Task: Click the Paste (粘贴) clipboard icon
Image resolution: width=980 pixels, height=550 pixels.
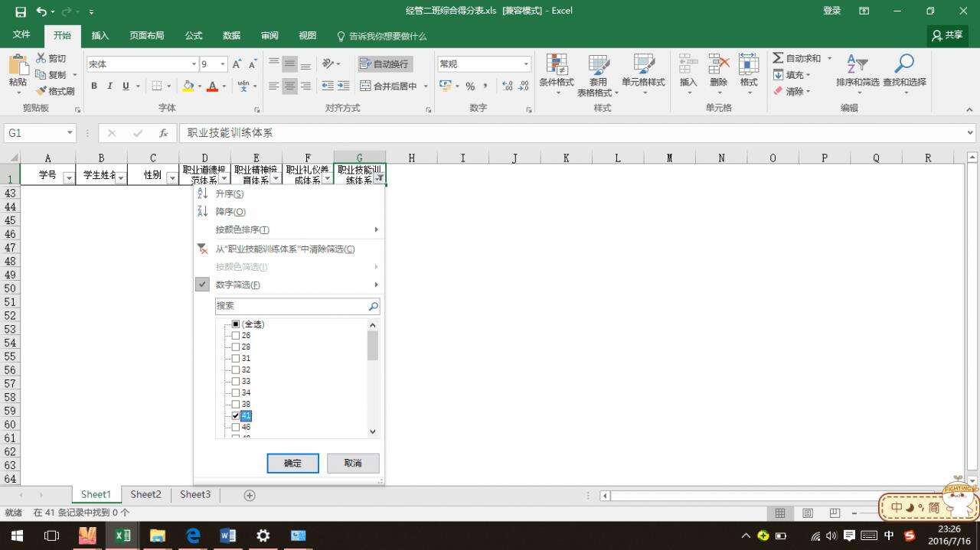Action: coord(18,64)
